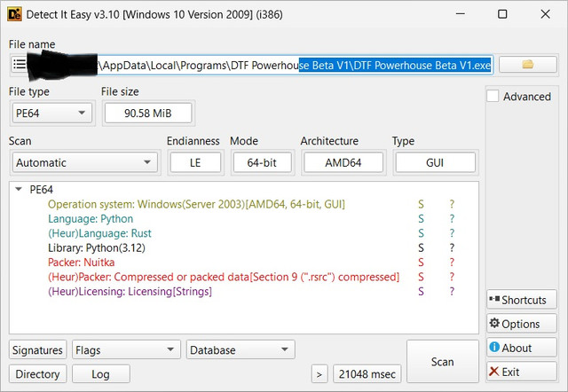Click ? info for Library: Python(3.12) row
The width and height of the screenshot is (568, 392).
coord(452,247)
